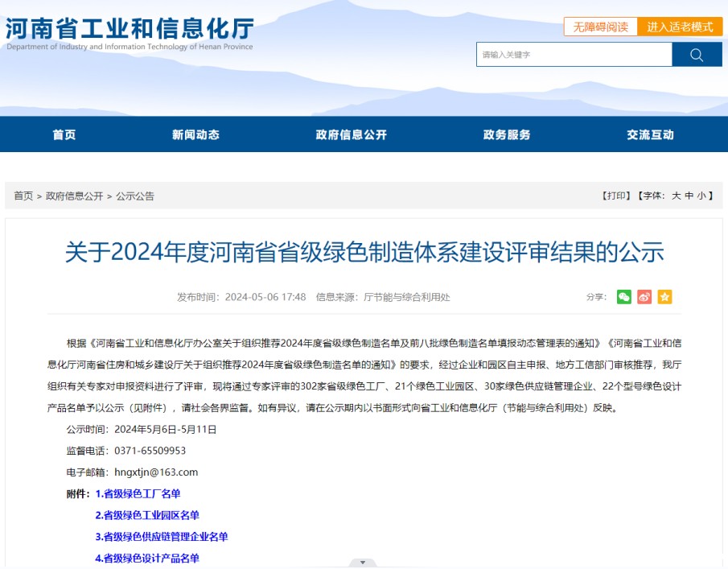
Task: Open the 首页 navigation tab
Action: pyautogui.click(x=64, y=134)
